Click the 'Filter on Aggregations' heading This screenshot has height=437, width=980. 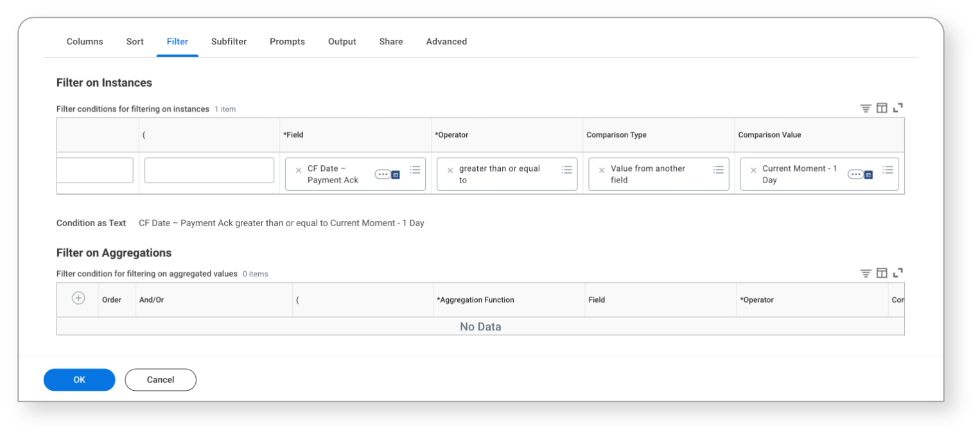click(x=114, y=253)
